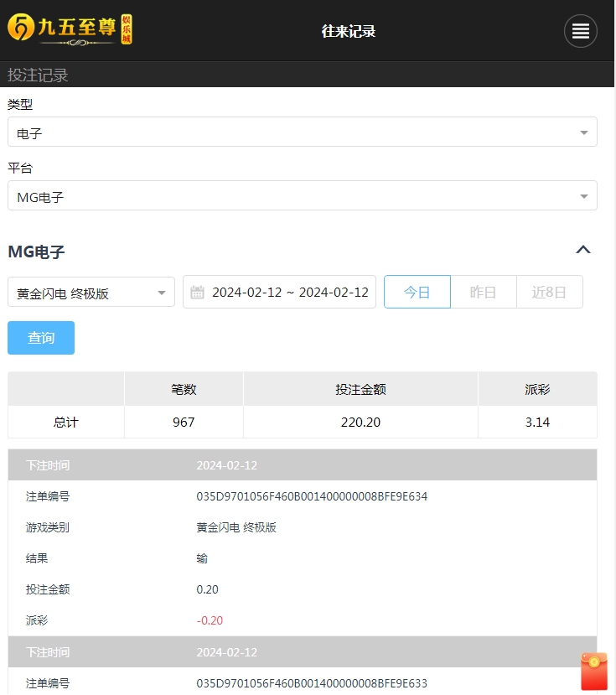The image size is (616, 695).
Task: Click the 往来记录 page title
Action: coord(349,32)
